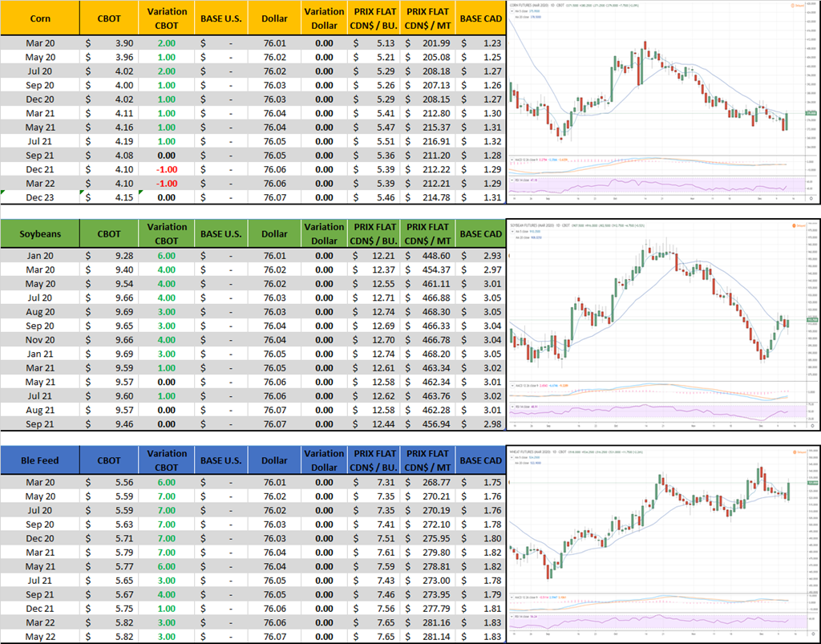Select the Dec 23 row label in Corn table
Screen dimensions: 821x644
[x=40, y=196]
